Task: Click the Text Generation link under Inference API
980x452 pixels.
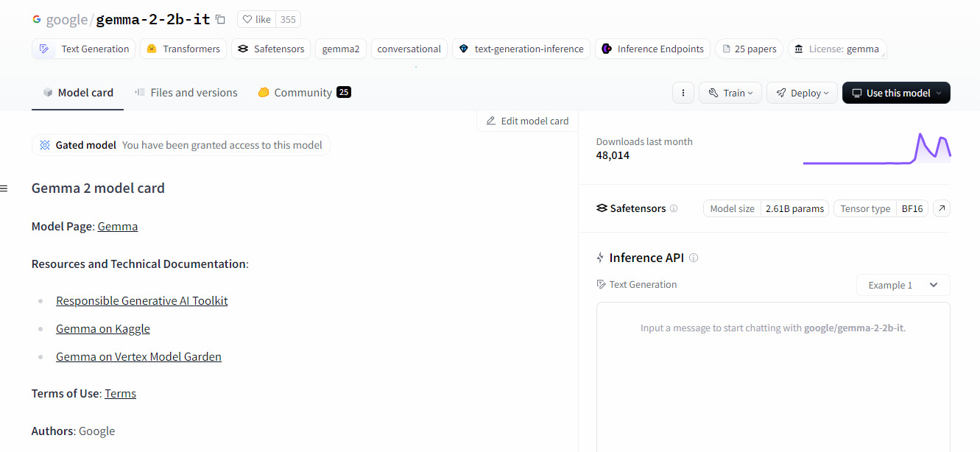Action: click(x=637, y=284)
